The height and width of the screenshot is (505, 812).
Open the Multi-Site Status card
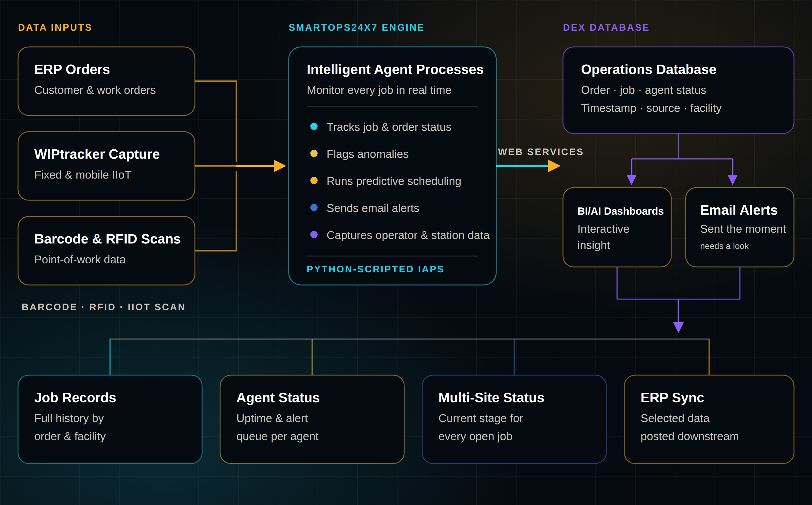click(x=514, y=419)
